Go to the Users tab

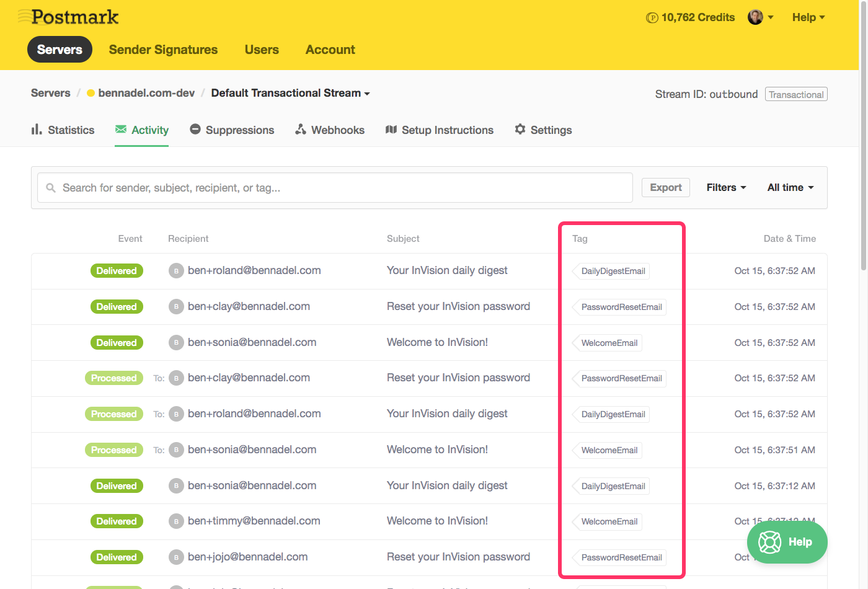(x=262, y=50)
